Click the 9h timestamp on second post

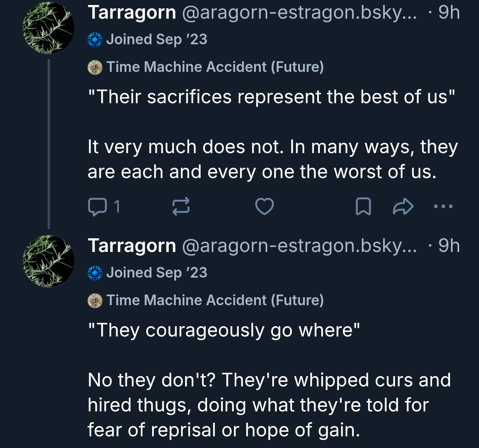tap(449, 246)
